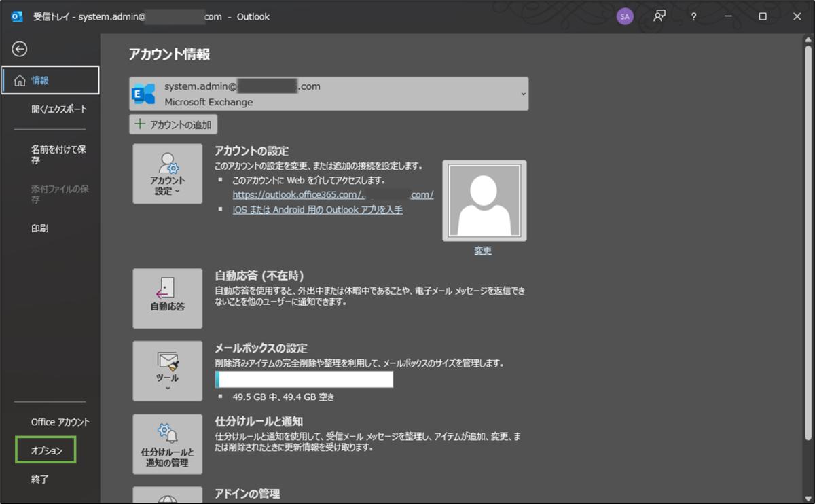The image size is (815, 504).
Task: Click the アカウントの設定 heading
Action: [x=252, y=151]
